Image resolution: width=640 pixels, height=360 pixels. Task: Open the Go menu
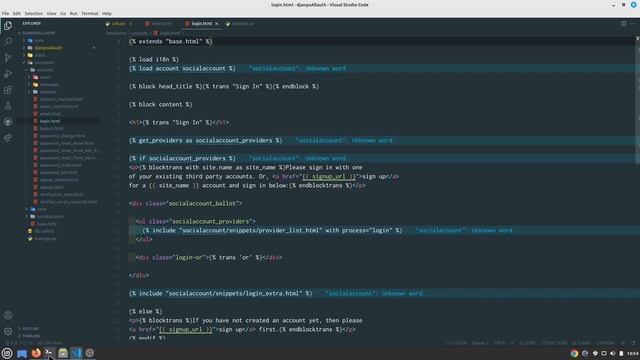point(63,13)
